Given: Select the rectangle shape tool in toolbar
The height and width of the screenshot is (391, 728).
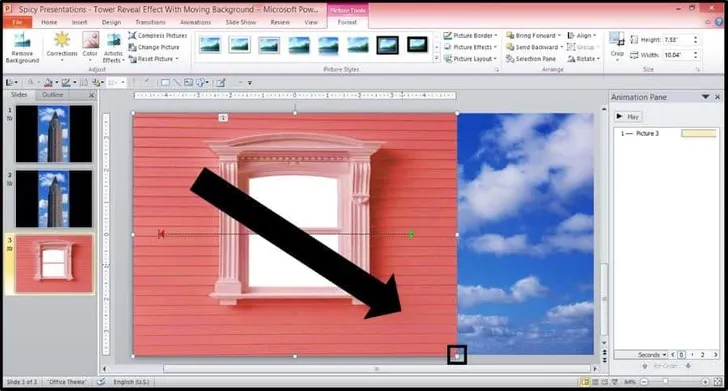Looking at the screenshot, I should 165,83.
